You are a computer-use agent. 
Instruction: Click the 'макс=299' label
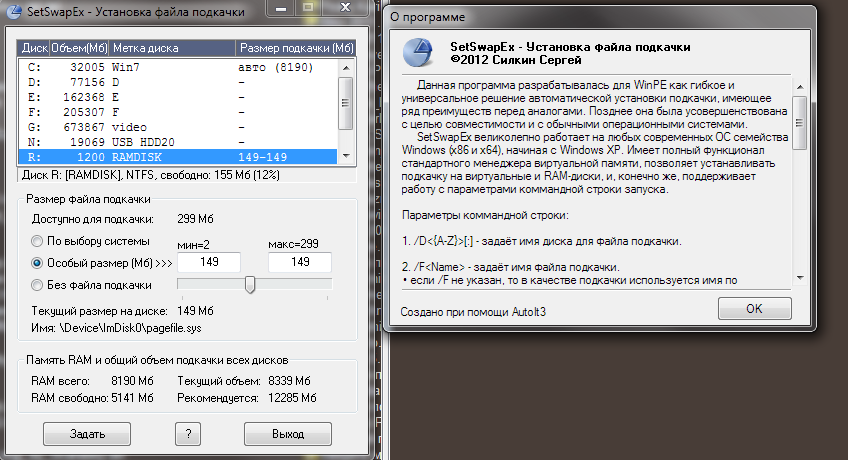click(293, 244)
